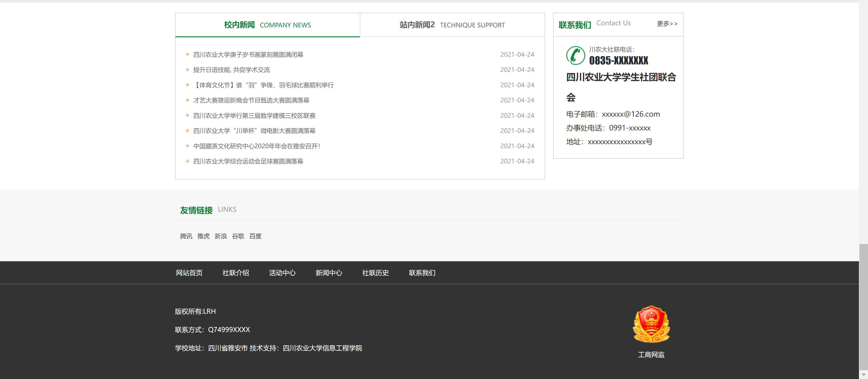Open news about 羽毛球比赛顺利举行

[263, 85]
